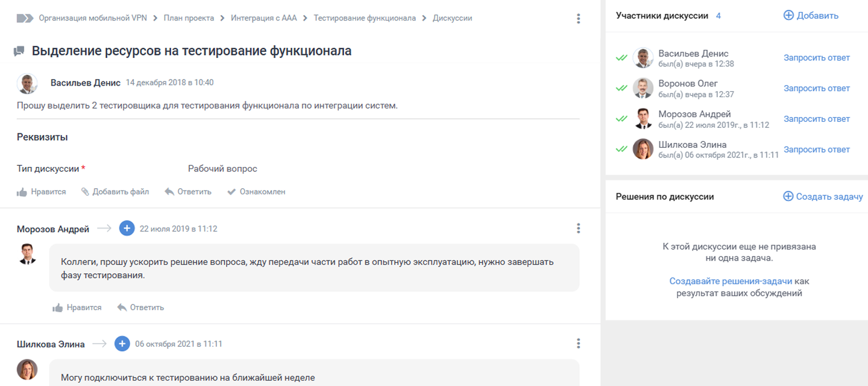
Task: Add a discussion participant via Добавить
Action: pos(811,16)
